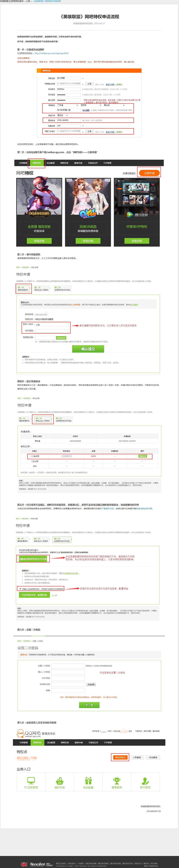Screen dimensions: 179x868
Task: Open the district dropdown showing 南山区
Action: tap(114, 105)
